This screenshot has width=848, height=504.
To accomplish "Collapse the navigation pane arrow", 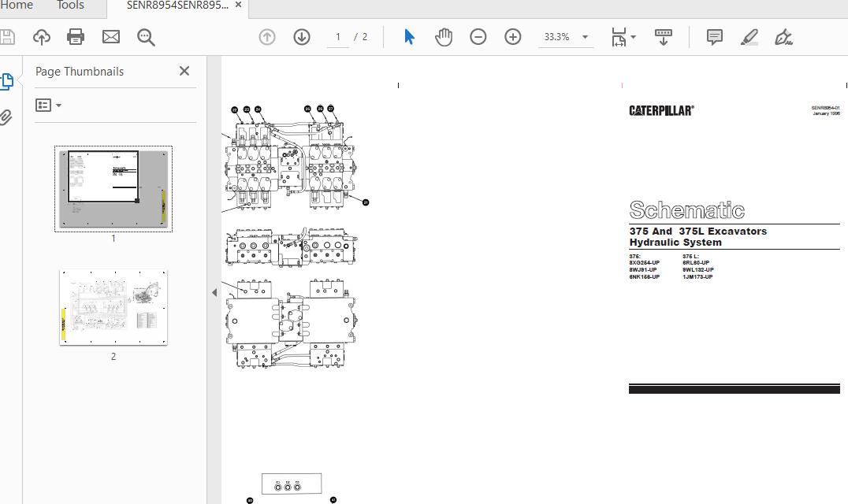I will (x=214, y=292).
